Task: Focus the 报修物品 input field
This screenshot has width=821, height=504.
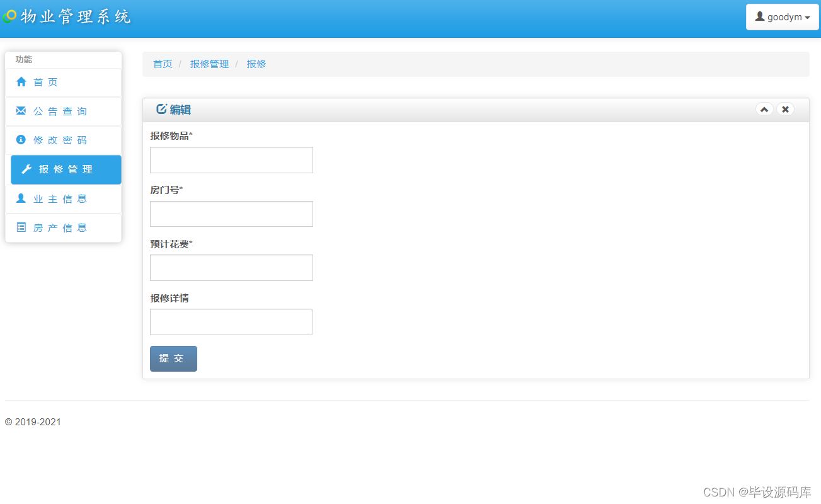Action: point(231,160)
